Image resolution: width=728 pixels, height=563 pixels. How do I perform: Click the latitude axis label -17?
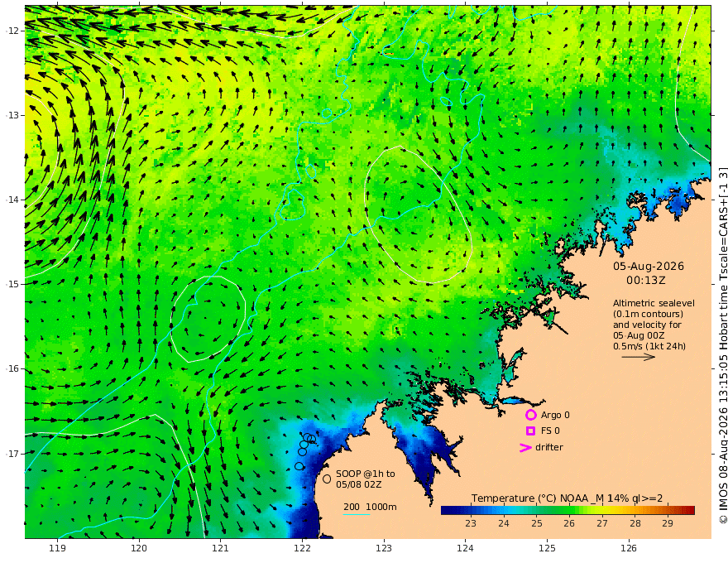pyautogui.click(x=12, y=454)
